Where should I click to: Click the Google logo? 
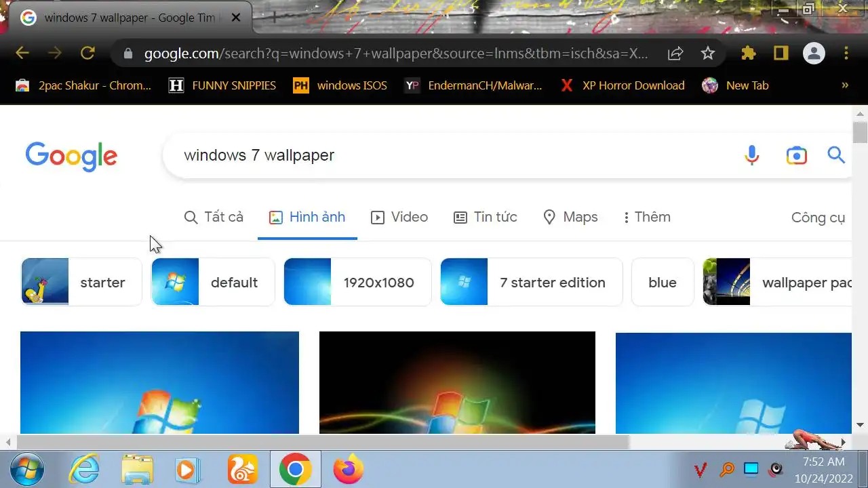(71, 156)
